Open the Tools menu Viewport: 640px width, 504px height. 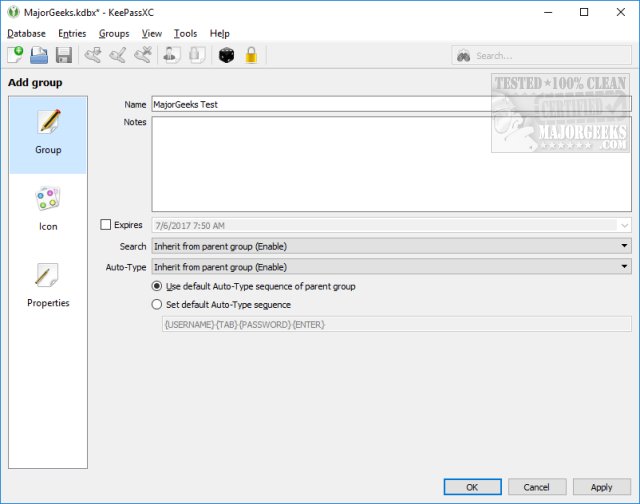tap(186, 33)
